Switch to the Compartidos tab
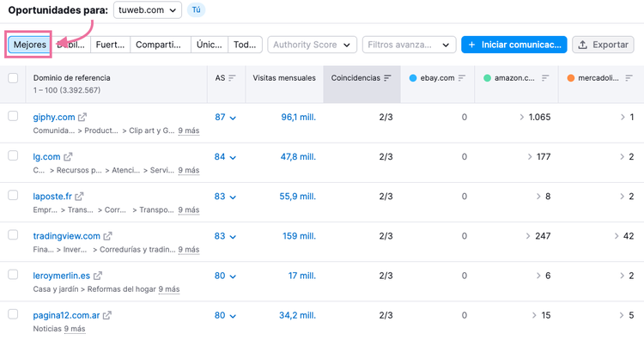 (x=161, y=45)
